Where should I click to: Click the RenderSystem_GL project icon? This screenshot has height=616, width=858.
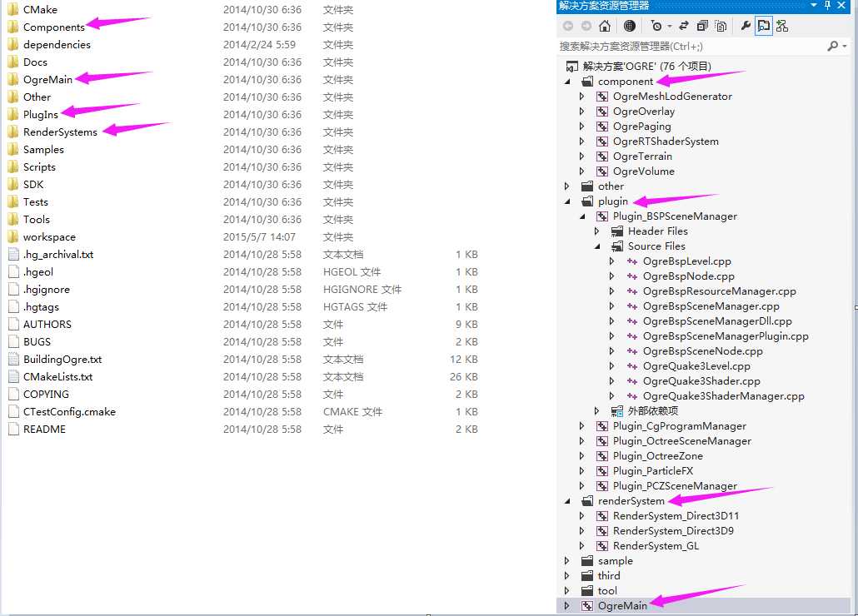coord(602,546)
